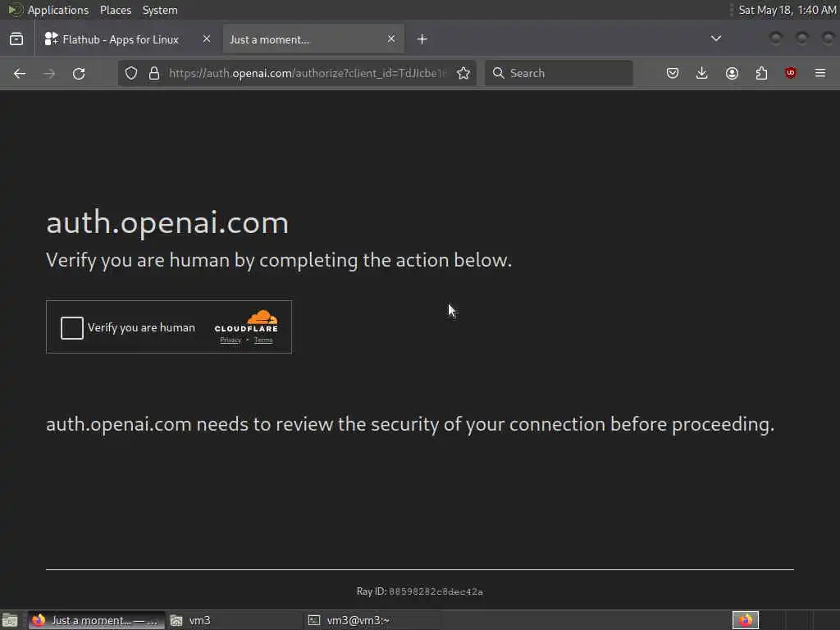Screen dimensions: 840x630
Task: Select Firefox 'Just a moment...' taskbar entry
Action: [x=97, y=620]
